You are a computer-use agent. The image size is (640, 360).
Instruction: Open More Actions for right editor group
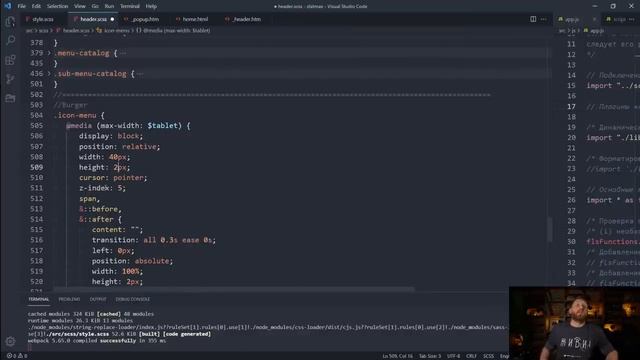632,19
